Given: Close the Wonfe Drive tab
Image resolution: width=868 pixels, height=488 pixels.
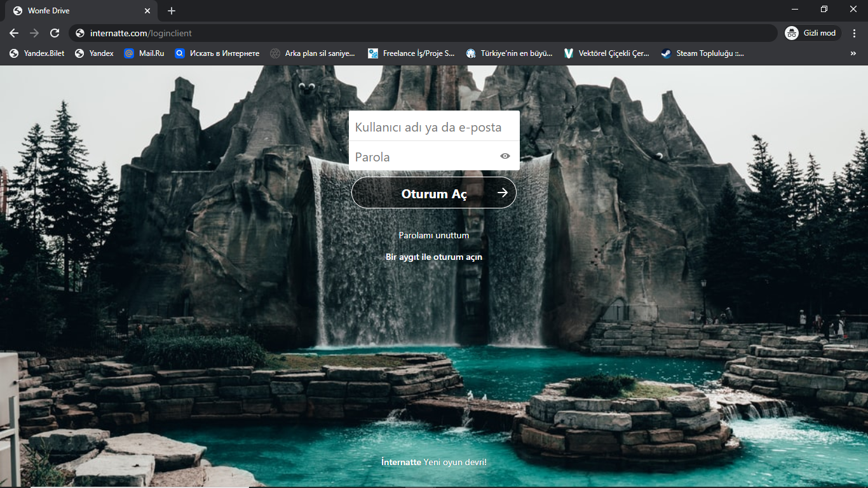Looking at the screenshot, I should 147,11.
